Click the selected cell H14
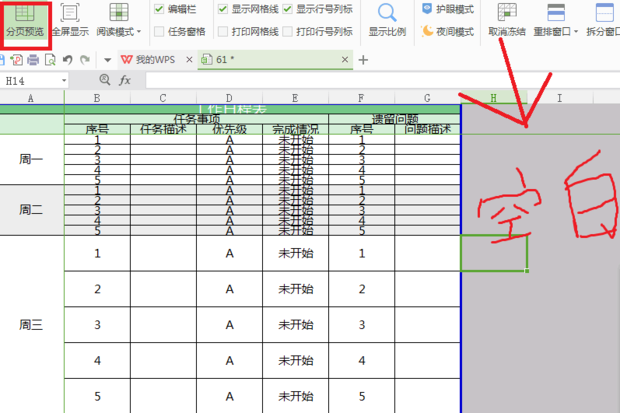This screenshot has width=620, height=413. coord(494,253)
